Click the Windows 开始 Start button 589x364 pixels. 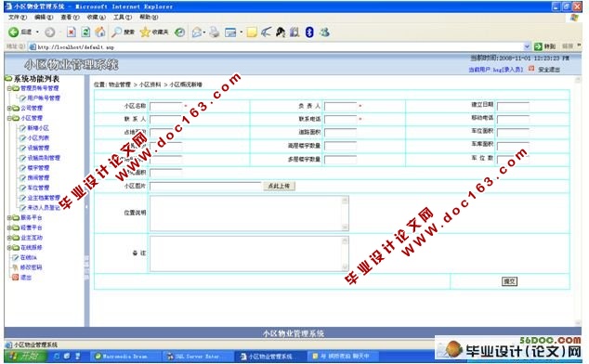25,356
